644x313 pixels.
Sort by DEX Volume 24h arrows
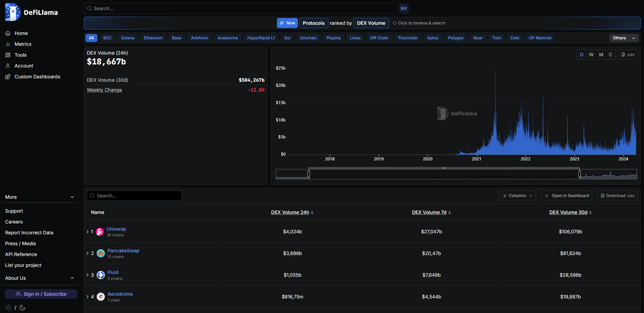point(312,213)
